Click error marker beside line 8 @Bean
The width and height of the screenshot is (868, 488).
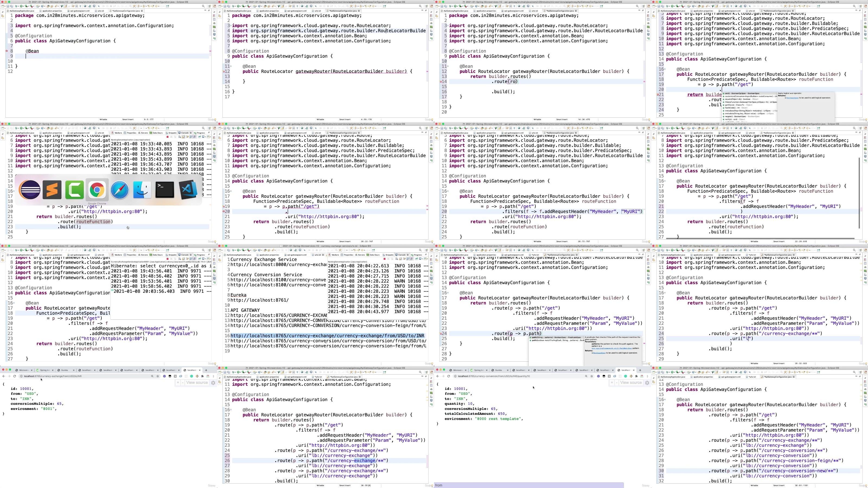point(7,51)
